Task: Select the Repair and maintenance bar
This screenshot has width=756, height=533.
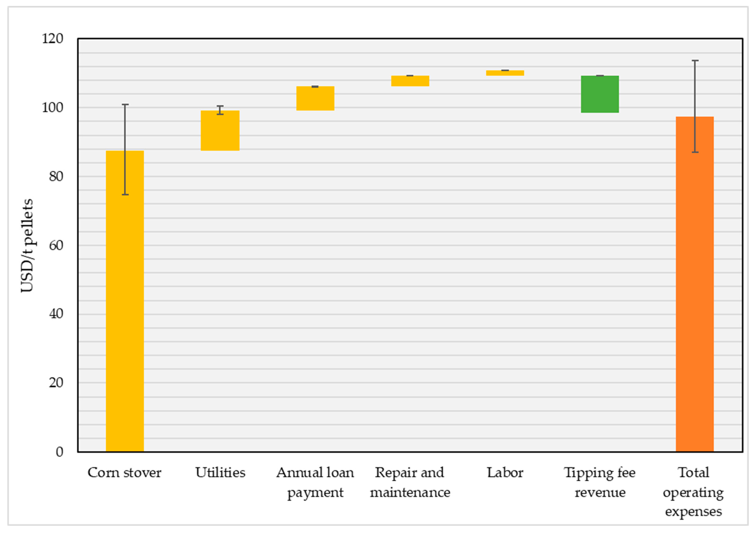Action: tap(410, 81)
